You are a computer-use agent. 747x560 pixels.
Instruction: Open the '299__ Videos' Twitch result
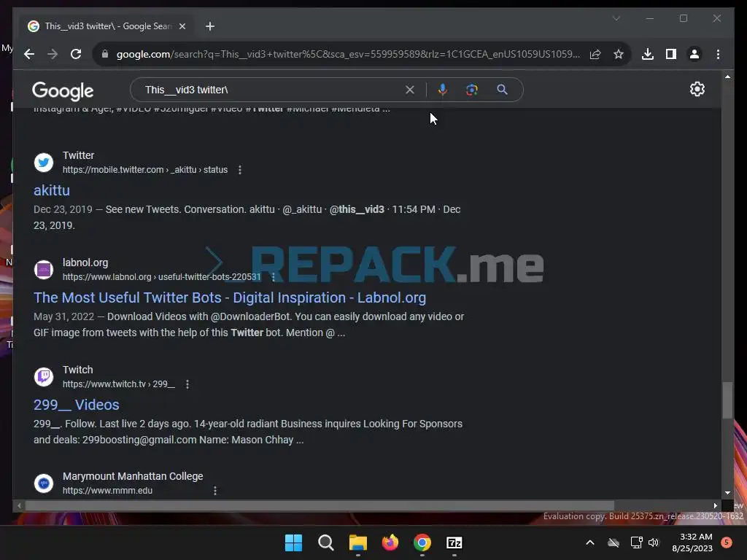click(76, 405)
